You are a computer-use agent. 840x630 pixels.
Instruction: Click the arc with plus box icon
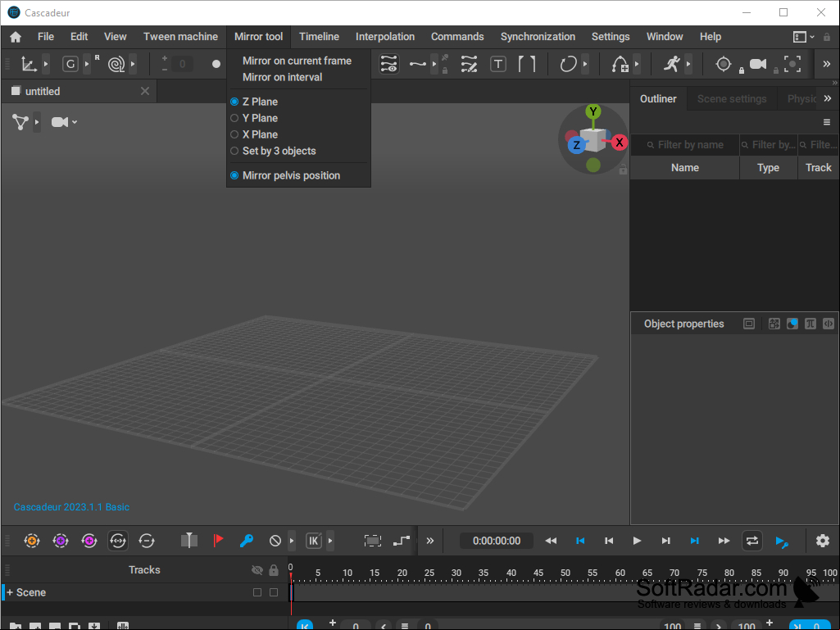[x=620, y=64]
